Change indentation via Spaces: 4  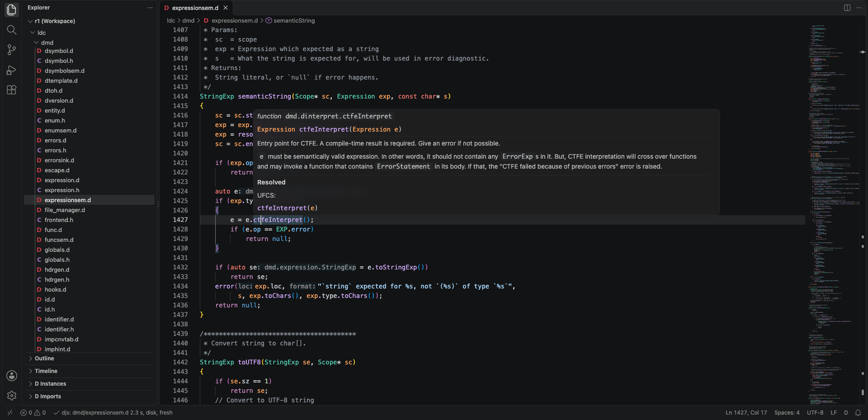pyautogui.click(x=787, y=412)
